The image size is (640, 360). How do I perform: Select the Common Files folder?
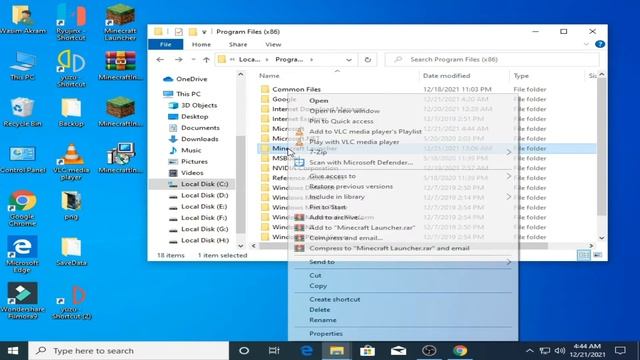click(x=296, y=89)
